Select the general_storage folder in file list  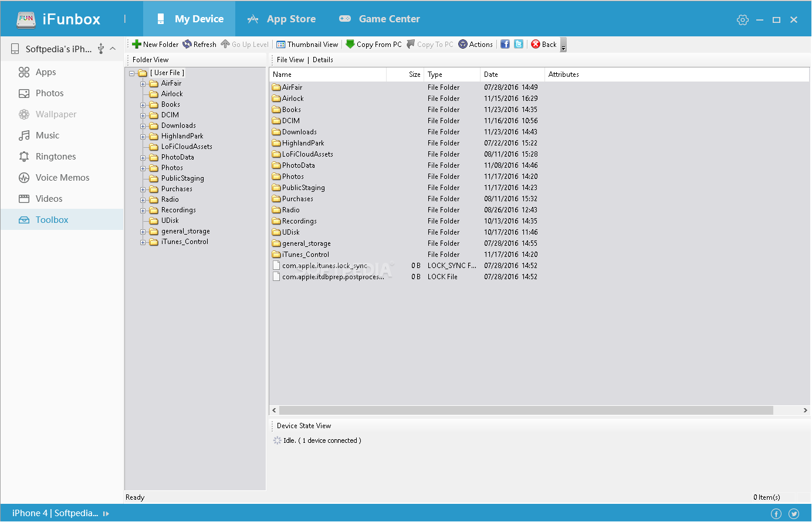pos(302,243)
